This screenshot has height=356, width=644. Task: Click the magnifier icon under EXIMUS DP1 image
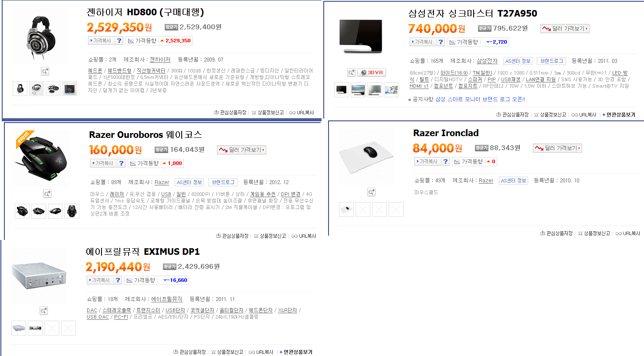[44, 311]
